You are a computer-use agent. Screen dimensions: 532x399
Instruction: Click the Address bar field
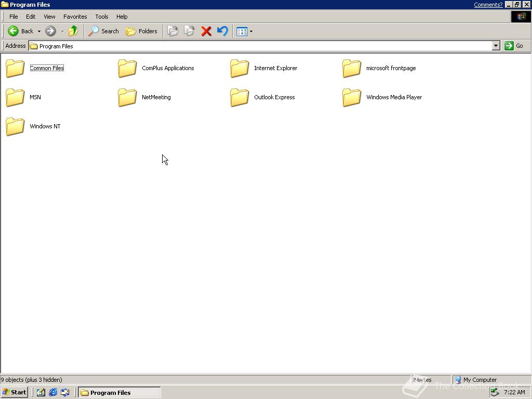[x=260, y=46]
